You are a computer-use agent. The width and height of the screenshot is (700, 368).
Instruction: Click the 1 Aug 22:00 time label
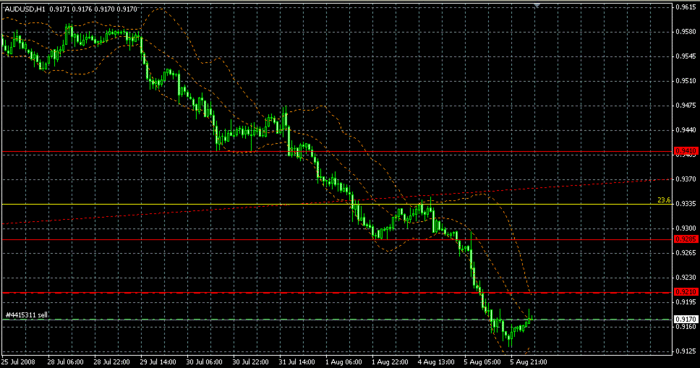[389, 362]
